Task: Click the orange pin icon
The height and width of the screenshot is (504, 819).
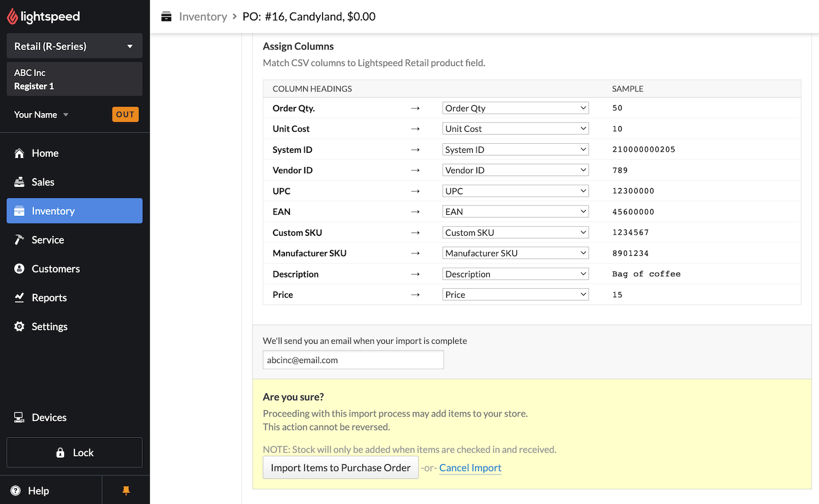Action: click(x=126, y=491)
